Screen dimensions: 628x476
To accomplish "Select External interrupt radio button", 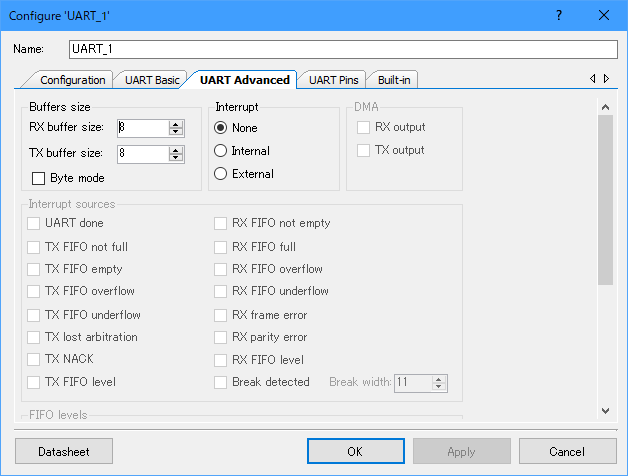I will (221, 174).
